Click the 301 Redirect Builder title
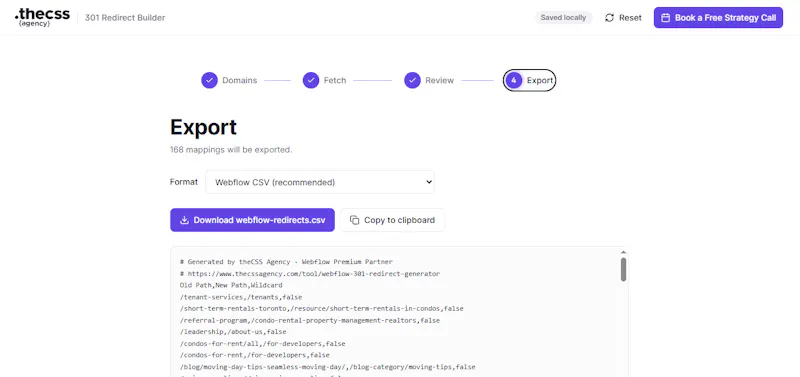 pyautogui.click(x=125, y=18)
